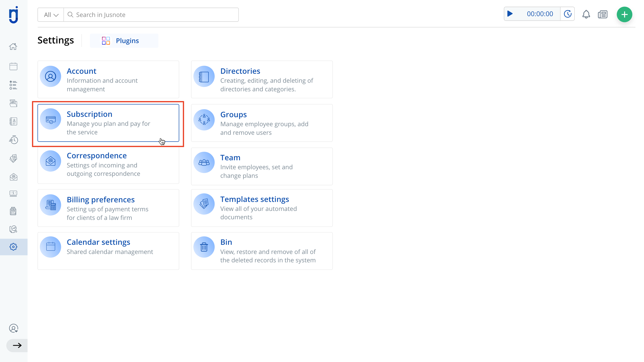Click 'Shared calendar management' description
This screenshot has width=644, height=362.
point(110,252)
